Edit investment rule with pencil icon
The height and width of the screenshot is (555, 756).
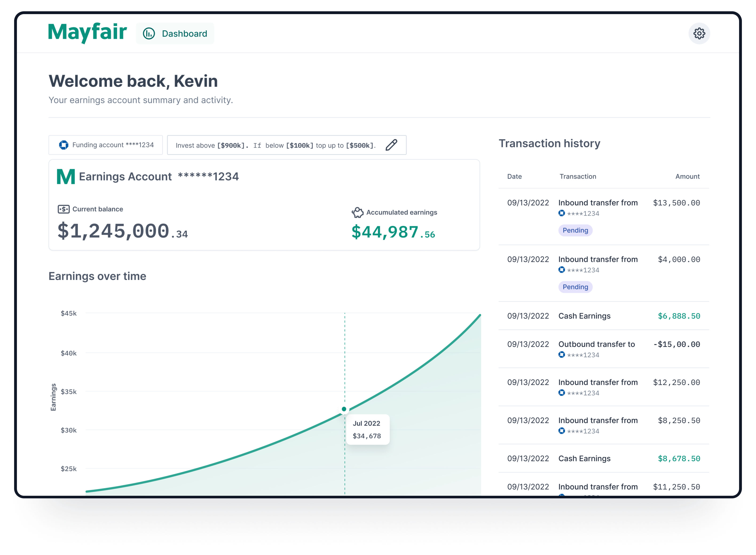pos(391,145)
